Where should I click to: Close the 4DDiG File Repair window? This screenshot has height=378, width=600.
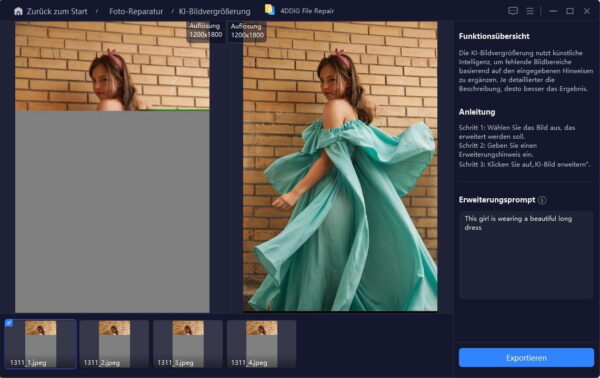coord(587,11)
